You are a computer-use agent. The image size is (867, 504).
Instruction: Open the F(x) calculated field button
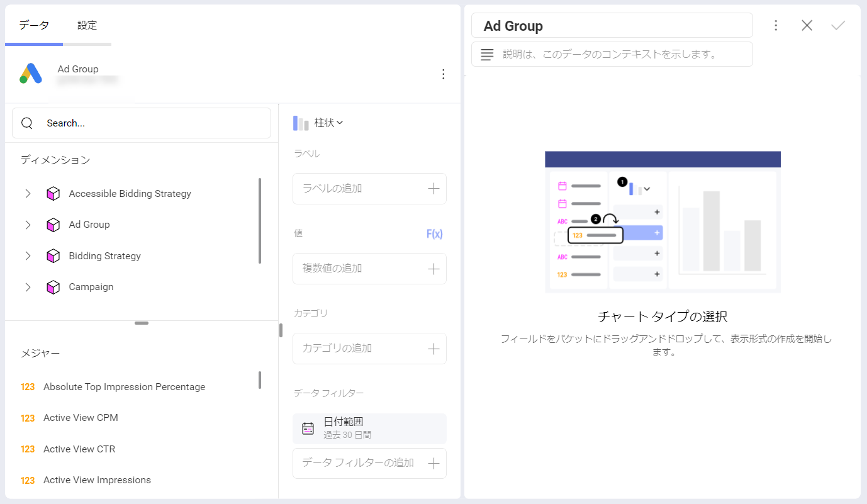(x=435, y=234)
